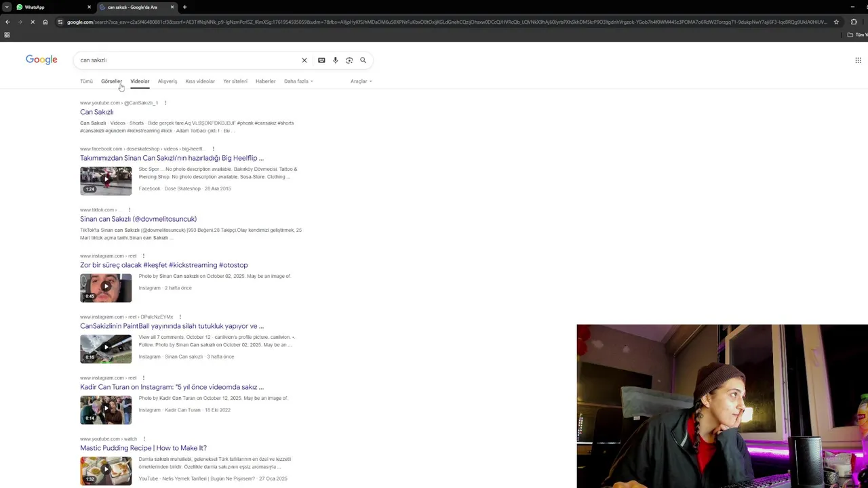The height and width of the screenshot is (488, 868).
Task: Open Takımımızdan Sinan Can Sakızlı Big Heelflip link
Action: click(172, 158)
